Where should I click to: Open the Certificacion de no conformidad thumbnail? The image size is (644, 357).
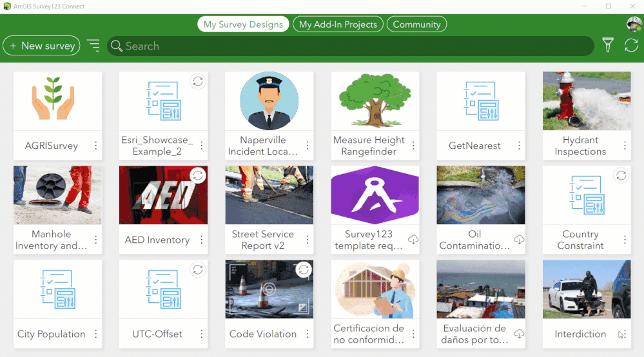pos(375,289)
